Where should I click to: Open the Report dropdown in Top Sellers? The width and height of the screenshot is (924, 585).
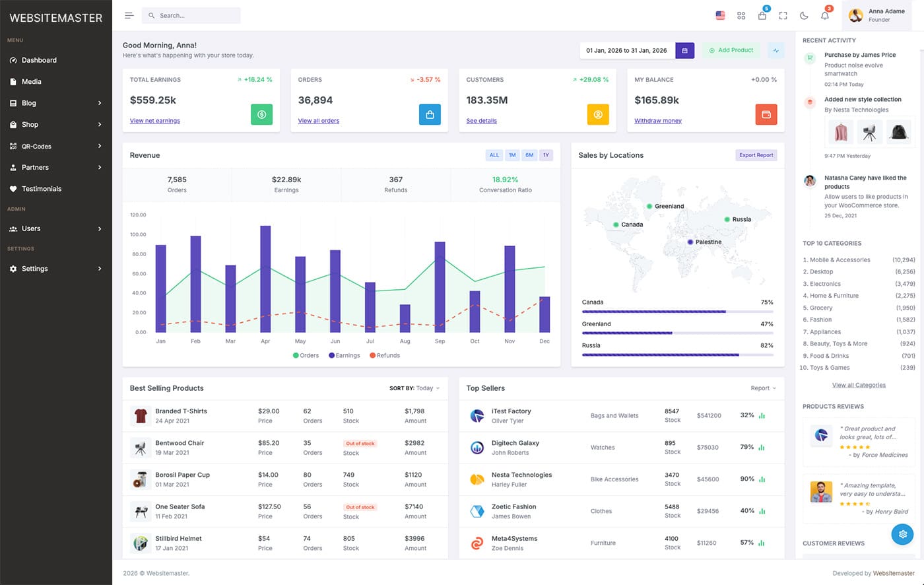762,388
